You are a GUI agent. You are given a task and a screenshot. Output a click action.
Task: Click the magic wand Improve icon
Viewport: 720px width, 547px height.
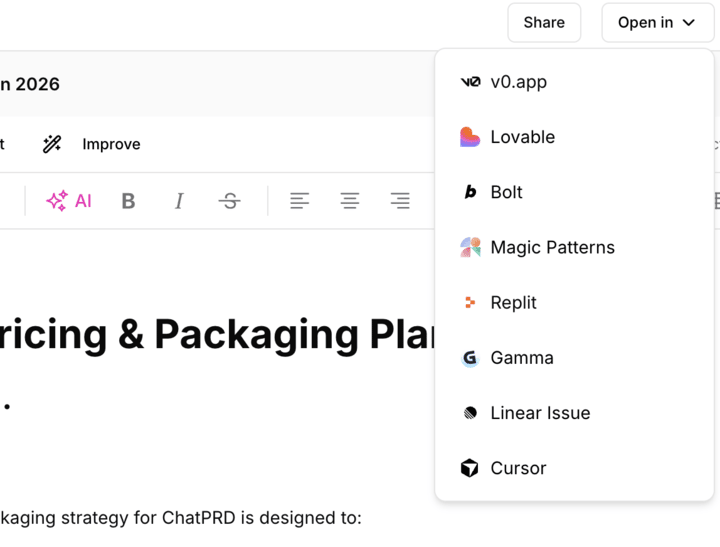(x=52, y=144)
